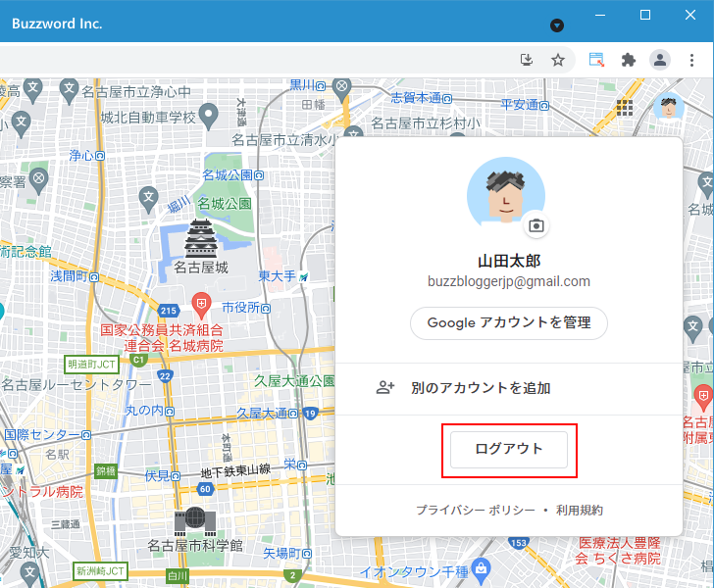Screen dimensions: 714x588
Task: Click the Google account avatar on map
Action: [669, 108]
